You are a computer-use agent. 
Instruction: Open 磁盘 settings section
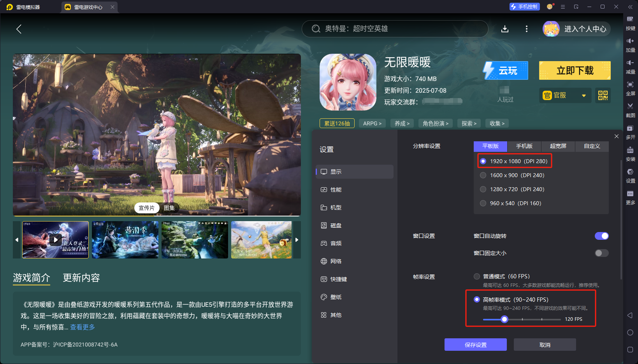tap(355, 225)
